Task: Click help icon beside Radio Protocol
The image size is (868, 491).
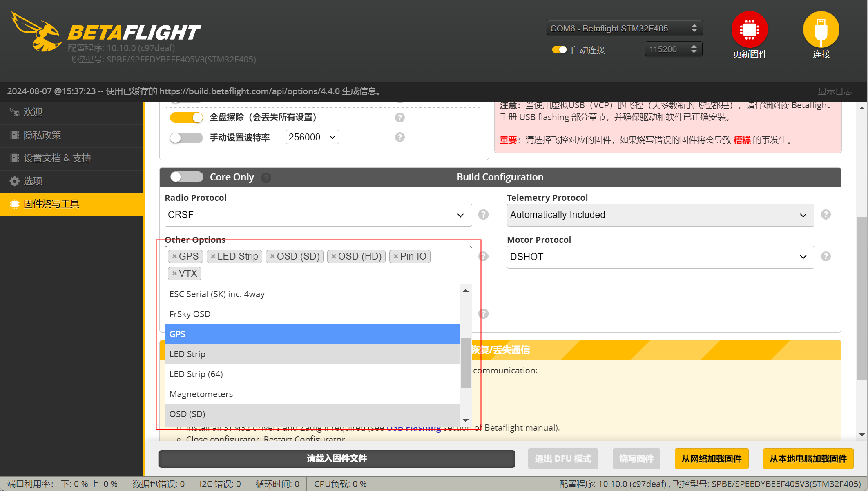Action: click(483, 214)
